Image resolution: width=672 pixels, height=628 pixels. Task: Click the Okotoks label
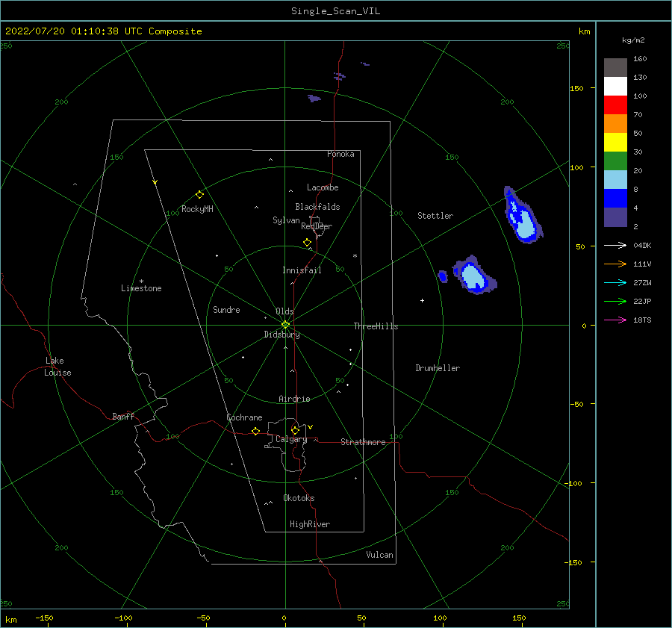tap(299, 498)
